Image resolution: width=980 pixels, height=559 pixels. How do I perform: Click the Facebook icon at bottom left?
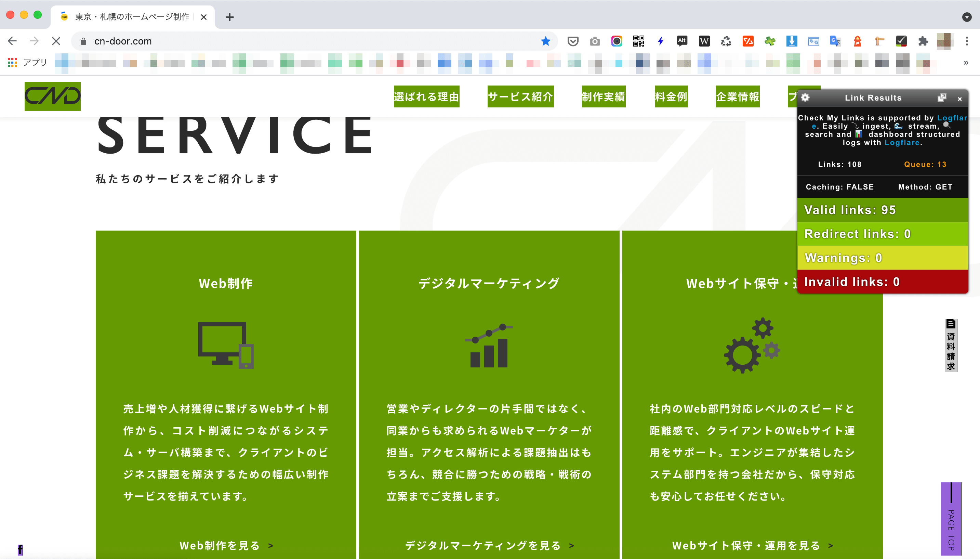pos(20,550)
